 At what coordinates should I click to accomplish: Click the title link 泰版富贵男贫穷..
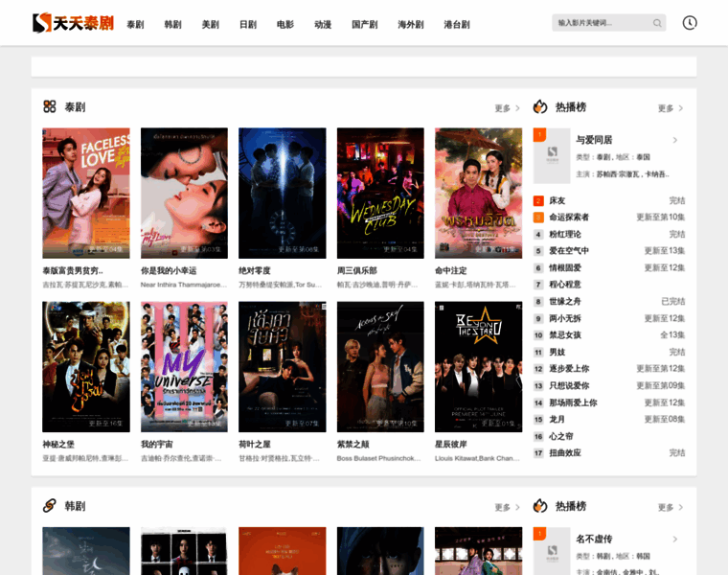tap(73, 271)
